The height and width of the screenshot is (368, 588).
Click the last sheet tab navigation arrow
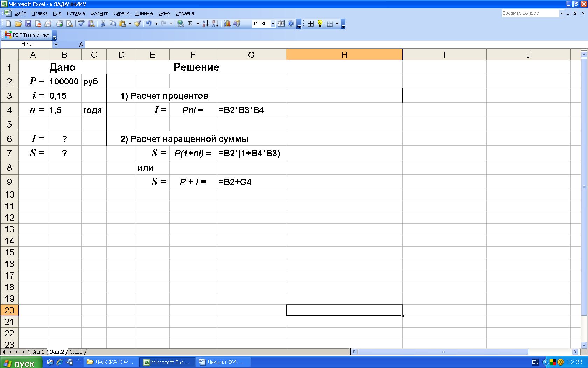point(23,352)
